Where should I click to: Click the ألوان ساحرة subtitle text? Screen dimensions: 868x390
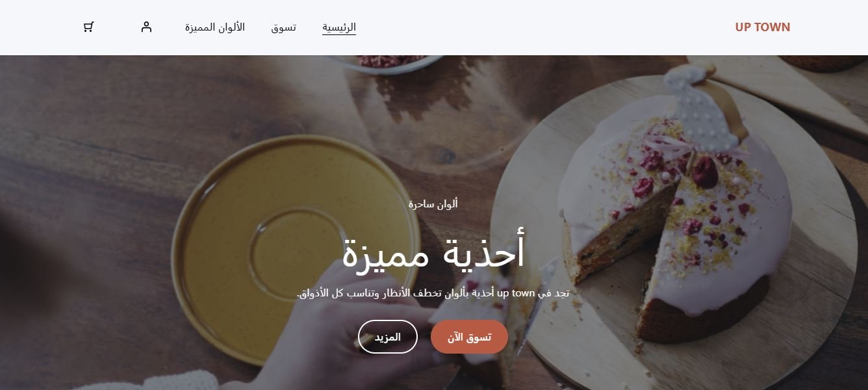433,203
